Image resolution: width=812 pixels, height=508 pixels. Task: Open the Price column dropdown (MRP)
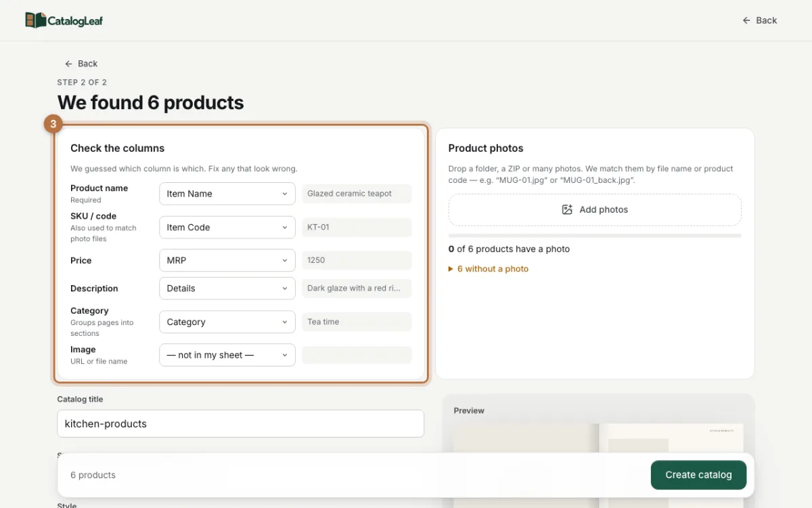[x=227, y=260]
